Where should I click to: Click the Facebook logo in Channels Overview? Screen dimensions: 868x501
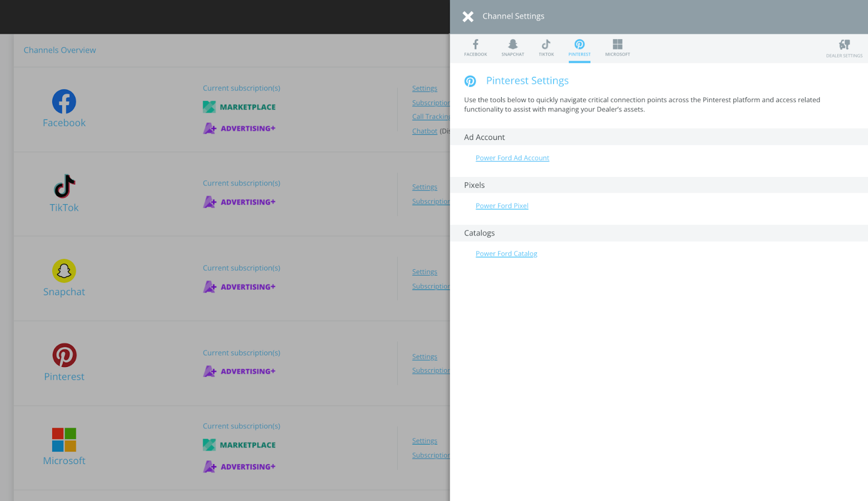click(x=64, y=102)
